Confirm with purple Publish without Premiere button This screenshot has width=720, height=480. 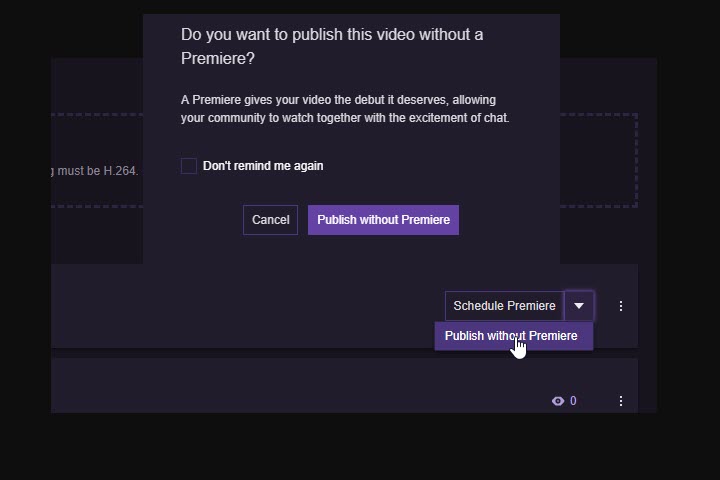[383, 220]
